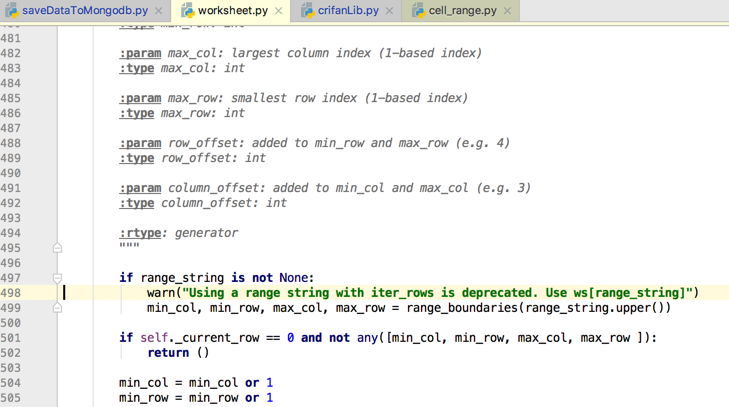
Task: Click ':param row_offset' docstring tag
Action: coord(181,143)
